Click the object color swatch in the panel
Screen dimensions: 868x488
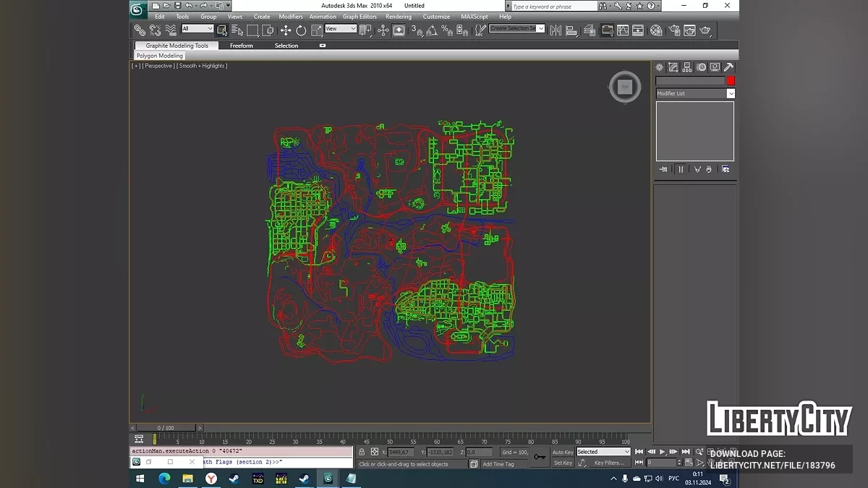click(731, 81)
